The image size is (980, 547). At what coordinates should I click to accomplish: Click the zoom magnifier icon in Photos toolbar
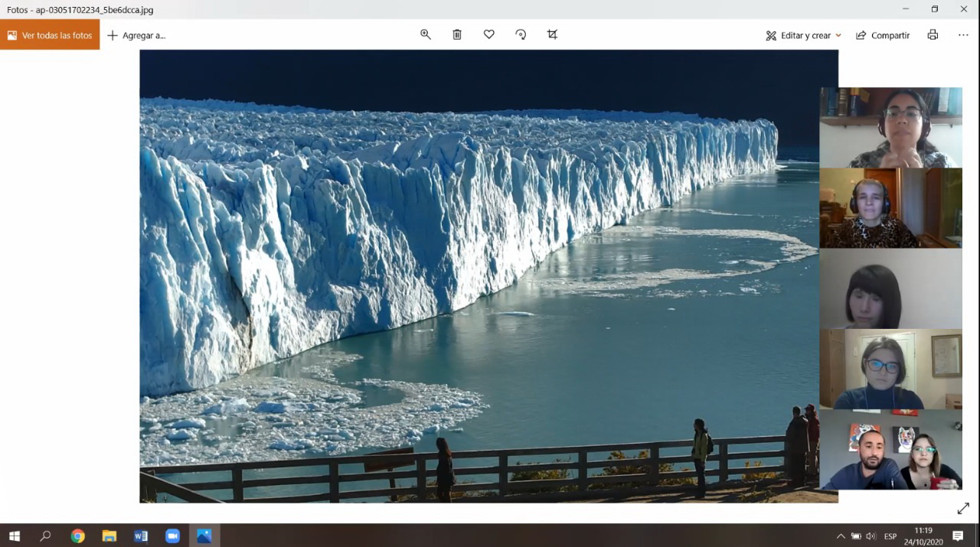pyautogui.click(x=426, y=34)
